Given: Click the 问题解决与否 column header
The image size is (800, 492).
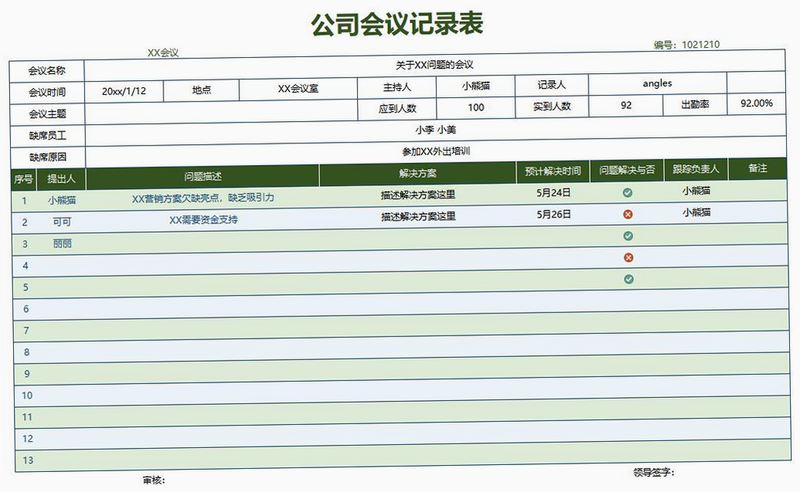Looking at the screenshot, I should coord(627,170).
